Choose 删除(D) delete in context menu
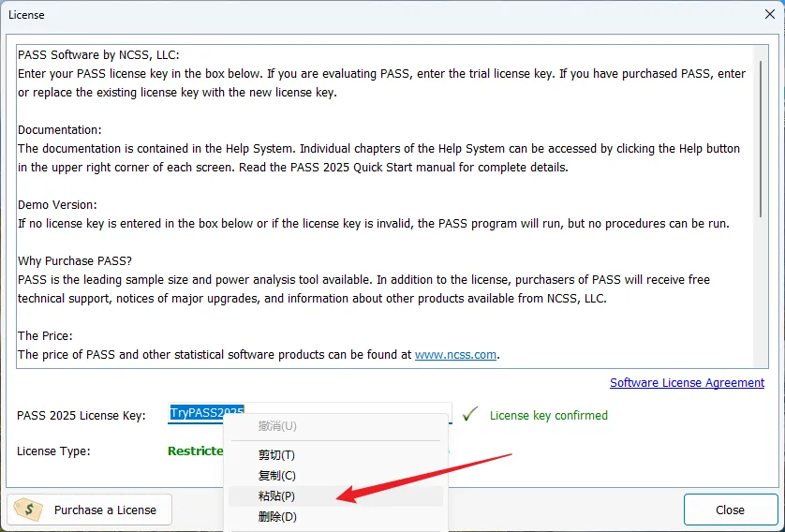The image size is (785, 532). point(335,516)
